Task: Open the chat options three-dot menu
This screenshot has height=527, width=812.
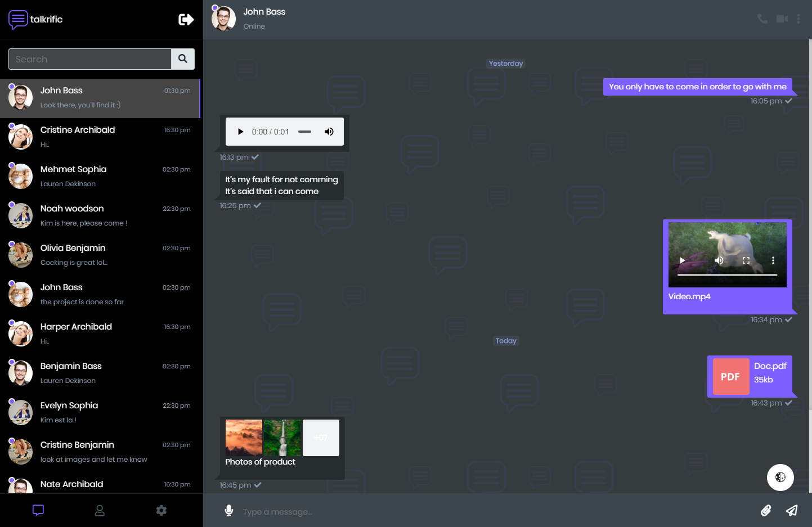Action: coord(798,19)
